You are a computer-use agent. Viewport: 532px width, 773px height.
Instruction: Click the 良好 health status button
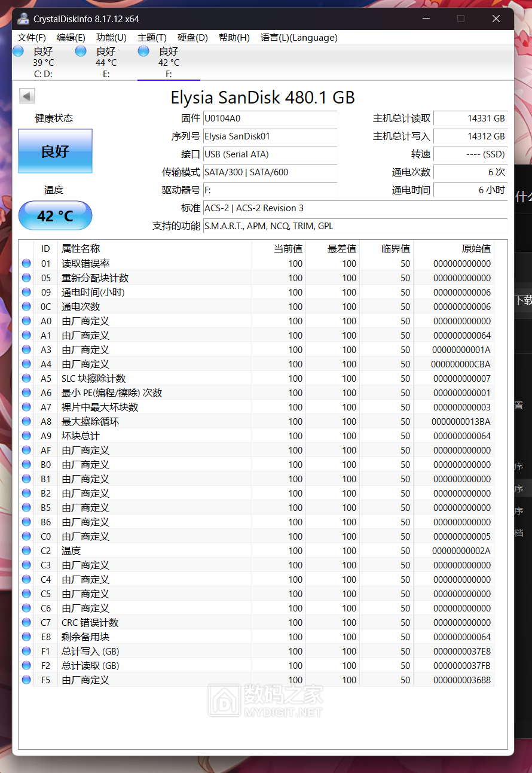[55, 151]
